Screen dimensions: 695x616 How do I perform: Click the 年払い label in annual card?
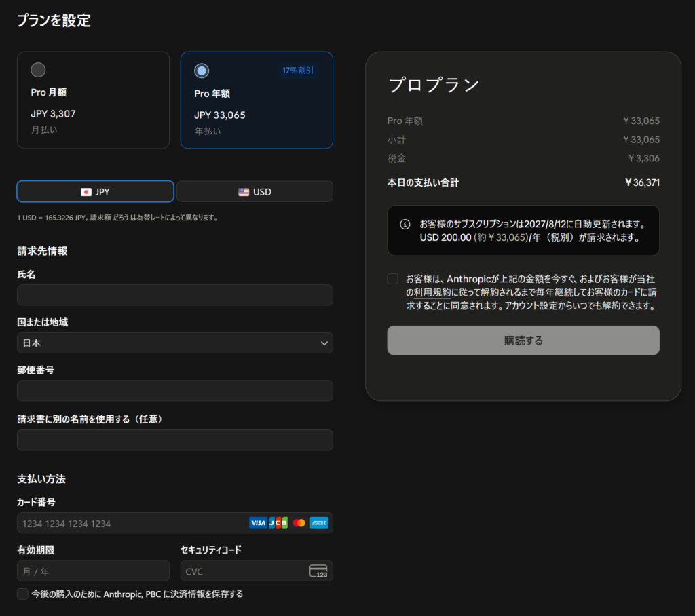[x=208, y=131]
